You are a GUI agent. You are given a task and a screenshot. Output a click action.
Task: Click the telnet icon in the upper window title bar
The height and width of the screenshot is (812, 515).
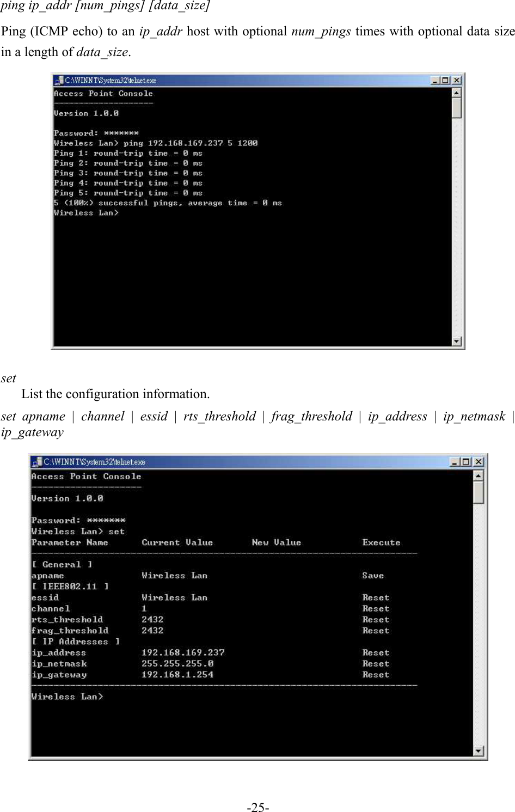(58, 80)
